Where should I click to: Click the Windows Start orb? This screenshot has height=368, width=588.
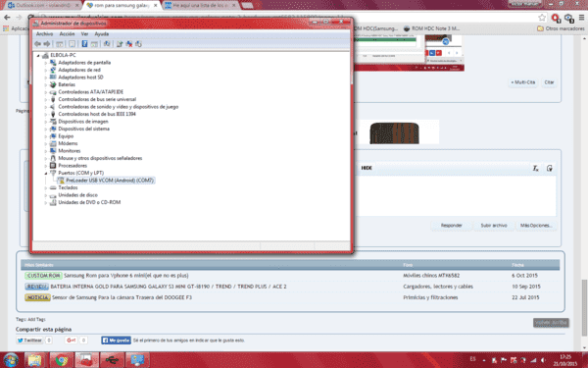click(11, 360)
